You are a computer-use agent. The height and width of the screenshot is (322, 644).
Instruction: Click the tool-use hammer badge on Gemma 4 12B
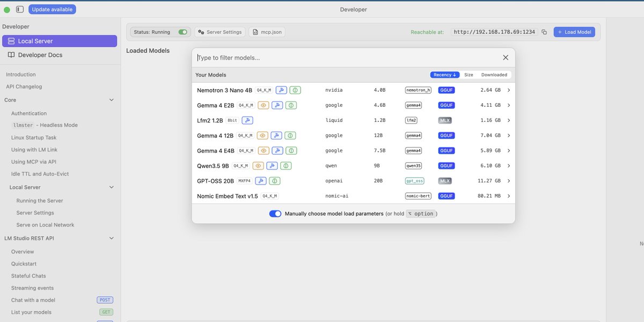pyautogui.click(x=276, y=136)
